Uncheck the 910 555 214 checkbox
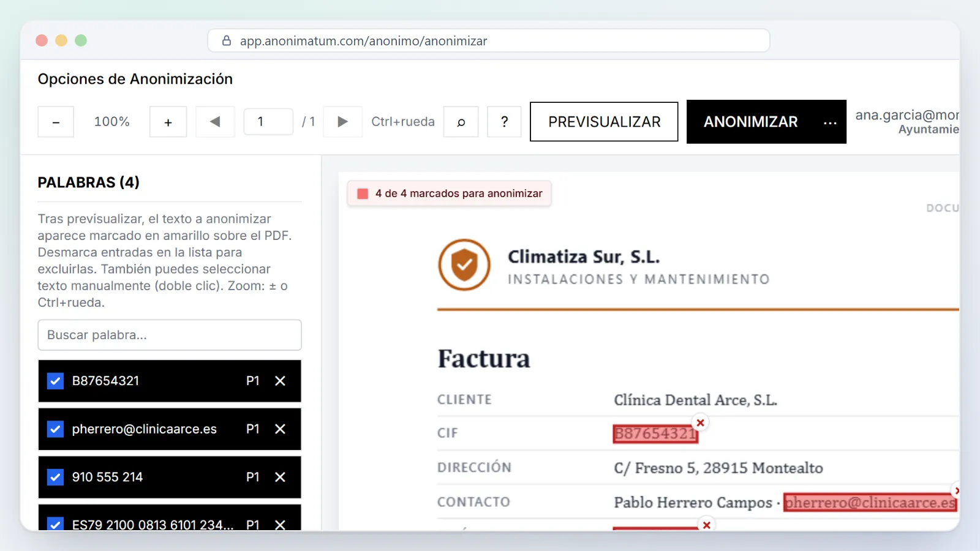Viewport: 980px width, 551px height. pos(55,477)
